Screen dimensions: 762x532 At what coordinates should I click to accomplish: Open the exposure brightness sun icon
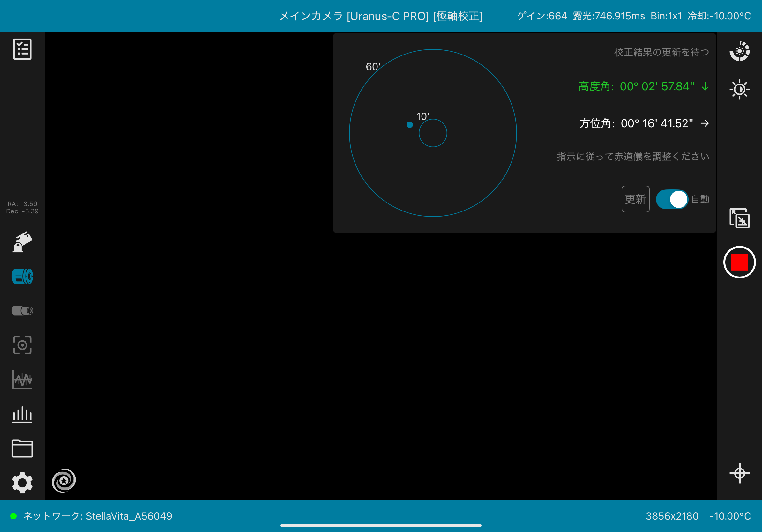pos(739,89)
